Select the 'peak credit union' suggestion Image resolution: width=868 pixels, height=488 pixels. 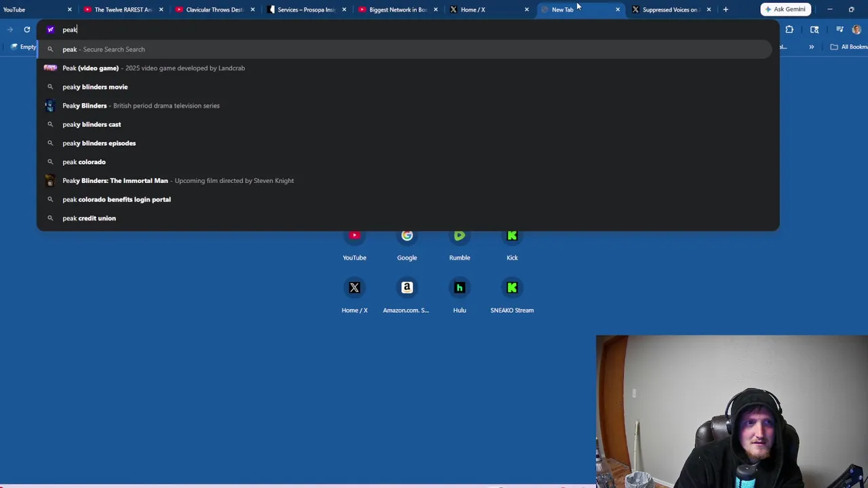(x=405, y=218)
